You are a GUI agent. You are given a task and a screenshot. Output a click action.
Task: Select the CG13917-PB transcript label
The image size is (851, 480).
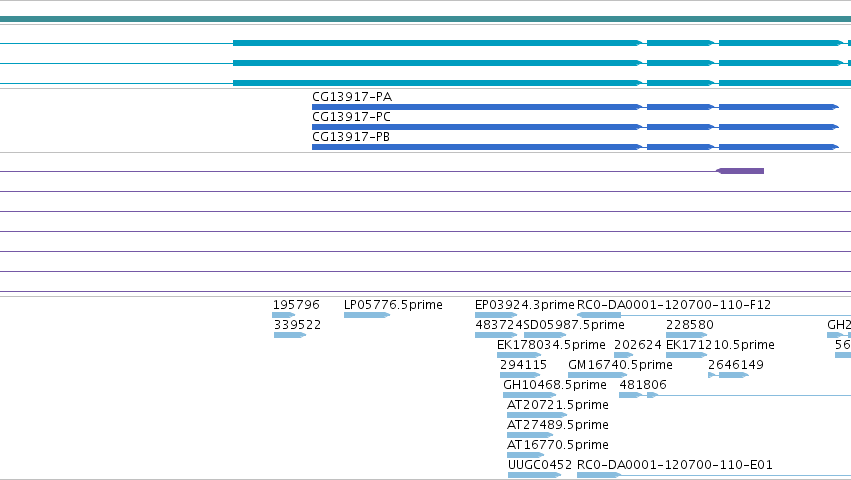tap(351, 137)
